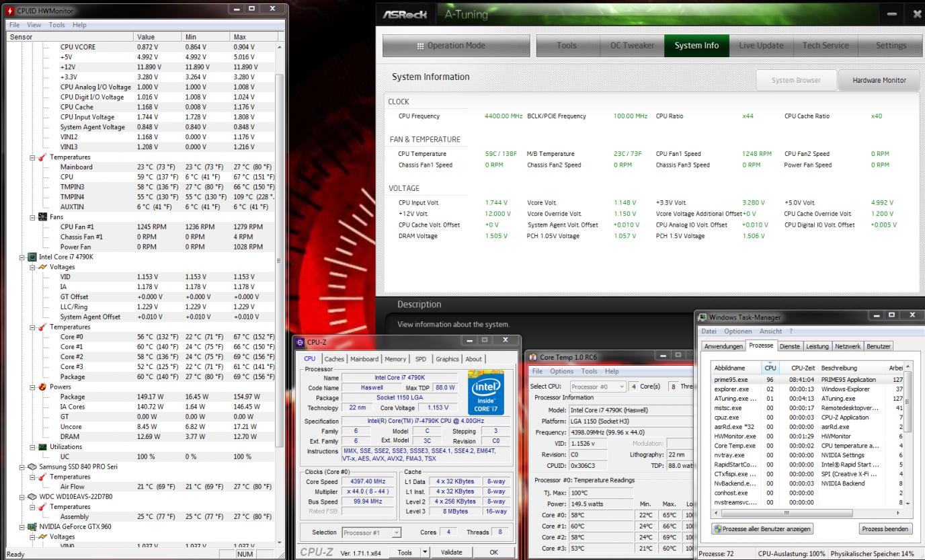Click Prozesse aller Benutzer anzeigen button
This screenshot has height=560, width=925.
pos(762,529)
